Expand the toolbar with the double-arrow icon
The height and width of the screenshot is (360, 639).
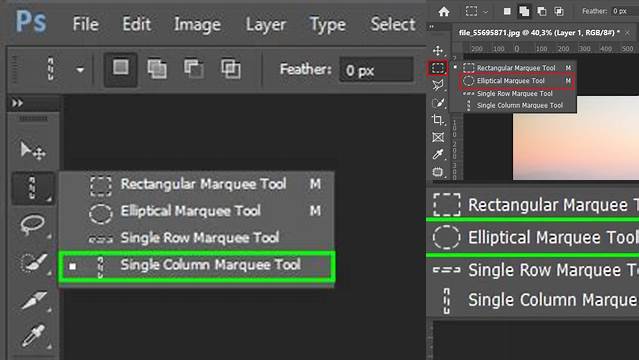click(x=17, y=103)
